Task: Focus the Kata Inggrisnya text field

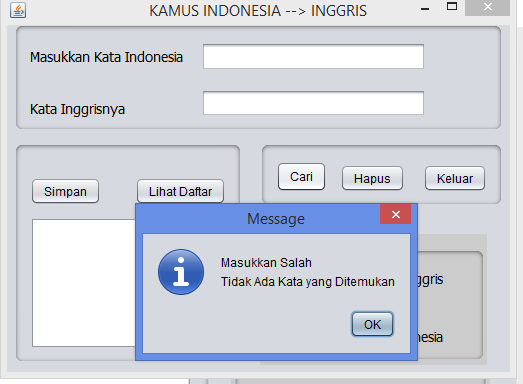Action: pyautogui.click(x=314, y=103)
